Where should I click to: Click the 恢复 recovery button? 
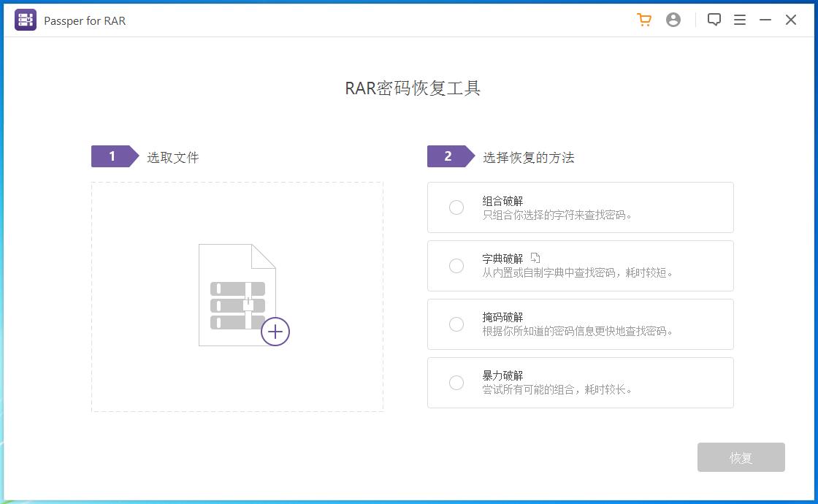[741, 457]
